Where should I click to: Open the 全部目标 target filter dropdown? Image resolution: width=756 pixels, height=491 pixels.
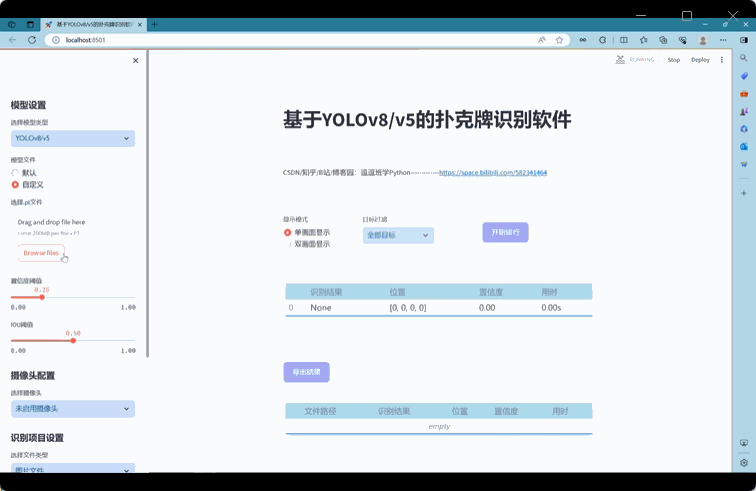coord(398,235)
